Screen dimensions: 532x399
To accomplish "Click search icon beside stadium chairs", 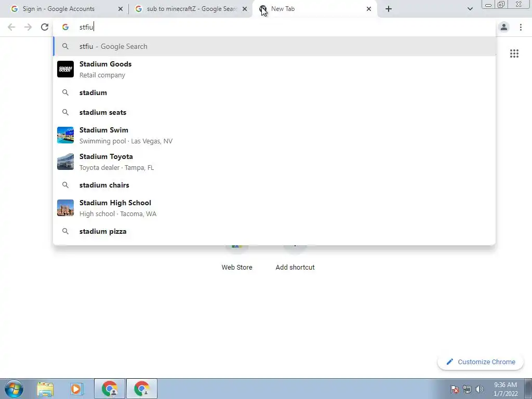I will pyautogui.click(x=65, y=185).
